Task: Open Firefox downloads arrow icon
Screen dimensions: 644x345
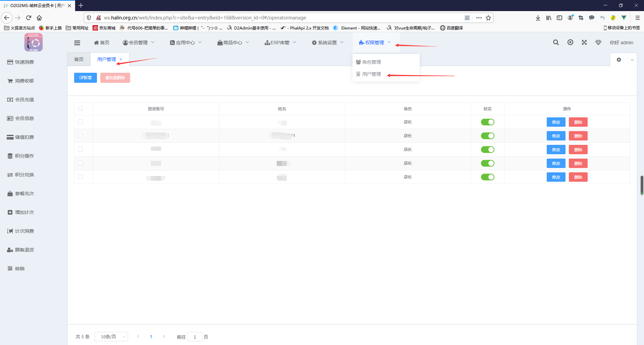Action: point(538,18)
